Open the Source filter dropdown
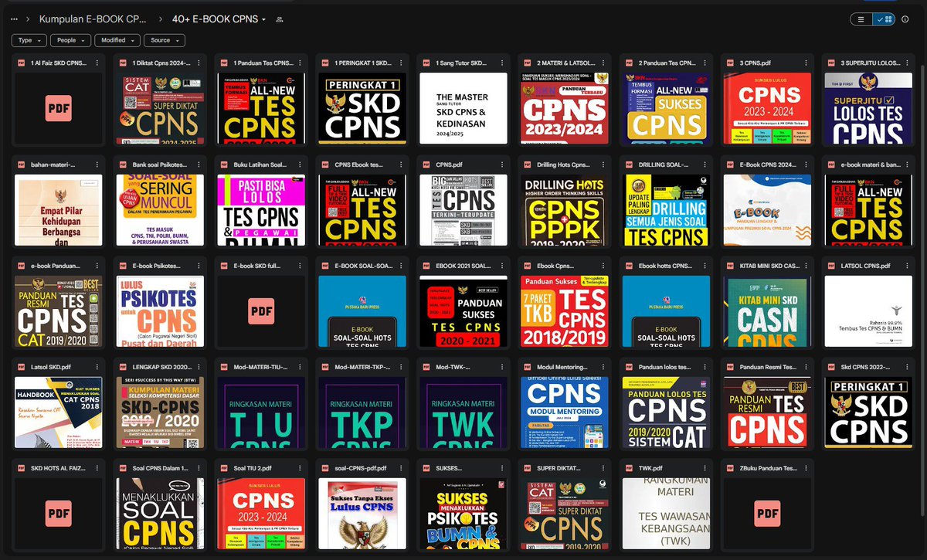 [165, 40]
